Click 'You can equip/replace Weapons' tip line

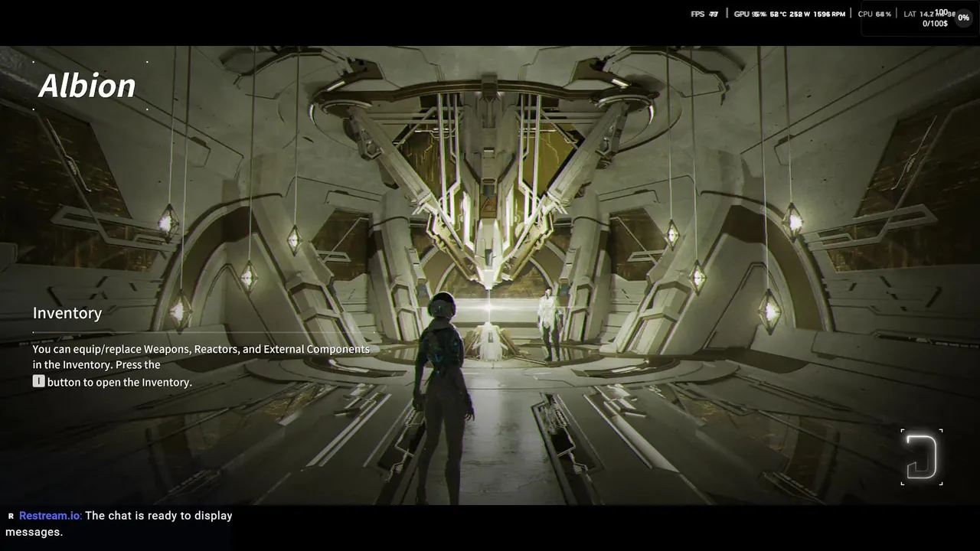[201, 349]
